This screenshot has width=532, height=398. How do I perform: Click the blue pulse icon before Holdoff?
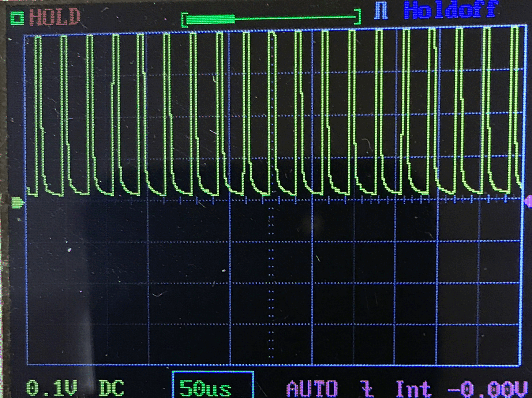click(x=381, y=11)
